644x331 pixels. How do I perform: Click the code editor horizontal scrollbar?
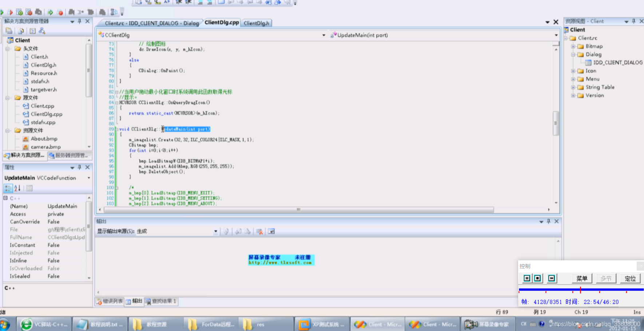(299, 210)
